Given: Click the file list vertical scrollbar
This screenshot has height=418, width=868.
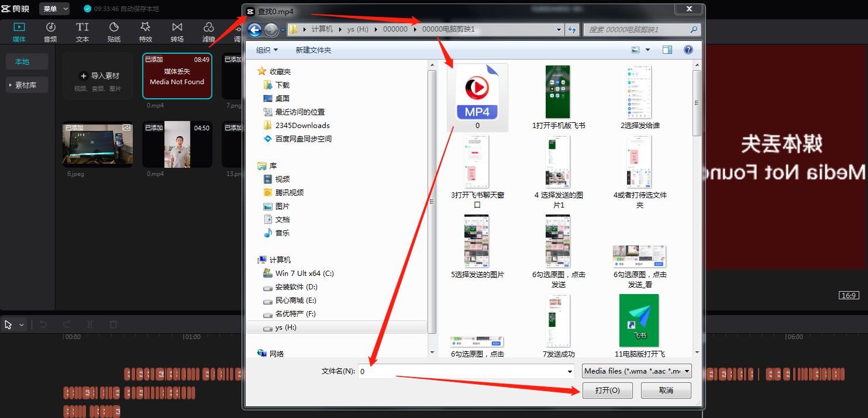Looking at the screenshot, I should [697, 234].
